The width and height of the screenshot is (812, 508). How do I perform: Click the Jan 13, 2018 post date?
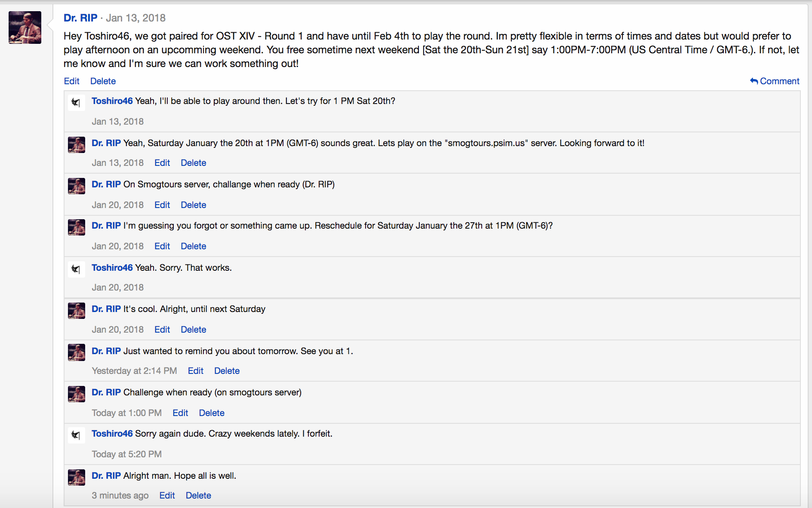click(x=135, y=18)
